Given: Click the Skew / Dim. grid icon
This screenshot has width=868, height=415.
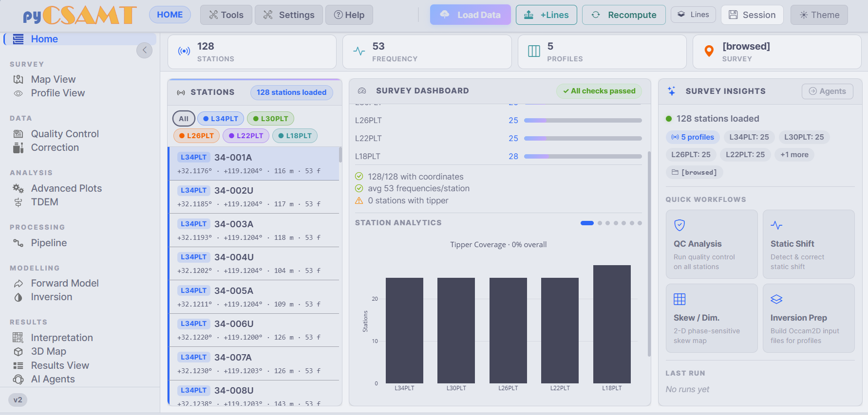Looking at the screenshot, I should [x=679, y=299].
